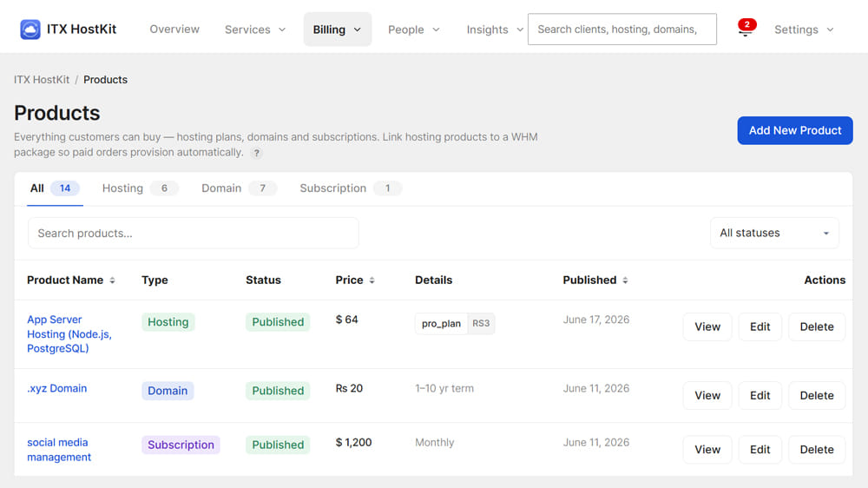The width and height of the screenshot is (868, 488).
Task: Click the $ 1,200 price cell
Action: (353, 443)
